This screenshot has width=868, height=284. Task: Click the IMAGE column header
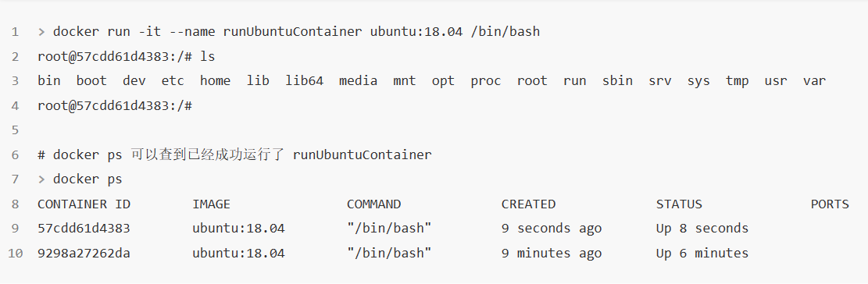[x=212, y=204]
